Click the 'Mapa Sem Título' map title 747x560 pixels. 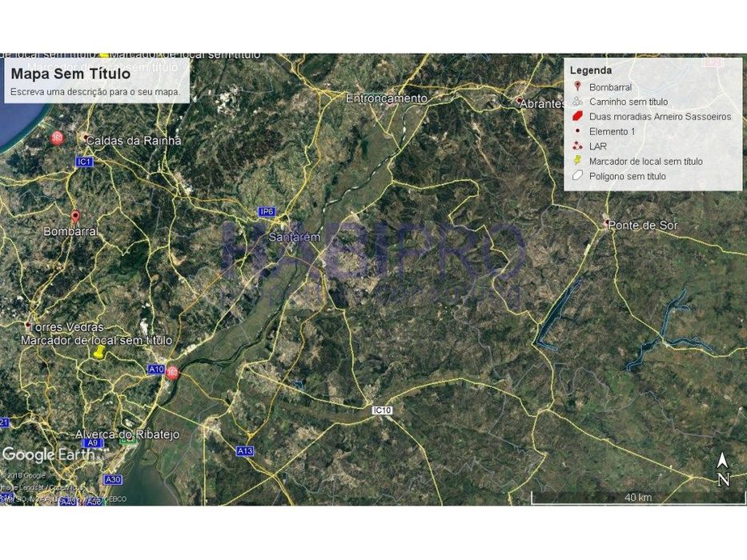click(x=70, y=74)
